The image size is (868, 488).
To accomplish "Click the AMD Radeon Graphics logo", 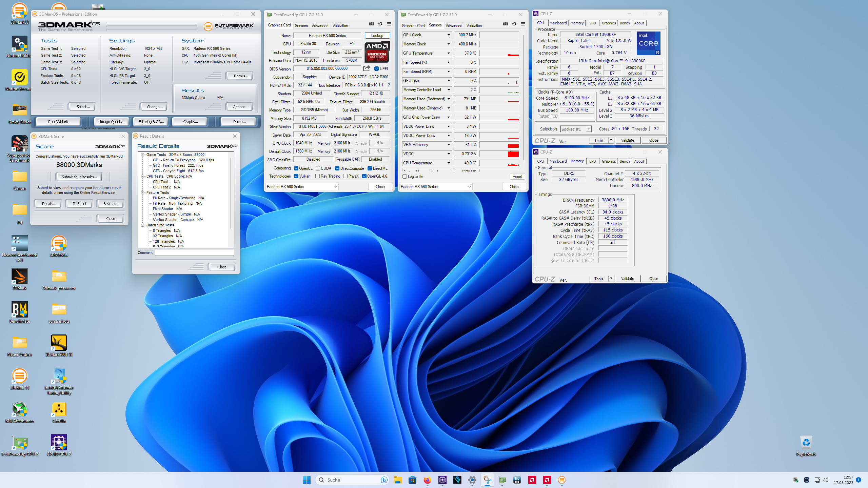I will point(377,52).
